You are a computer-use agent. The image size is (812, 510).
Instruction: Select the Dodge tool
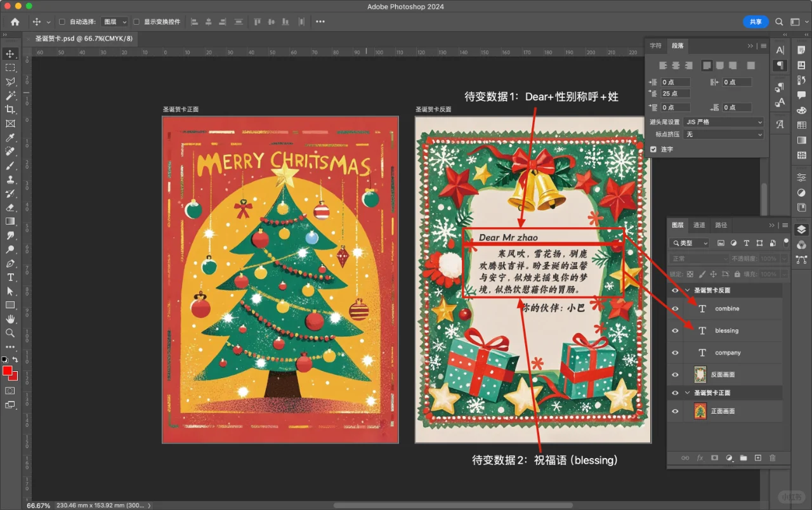(x=10, y=249)
